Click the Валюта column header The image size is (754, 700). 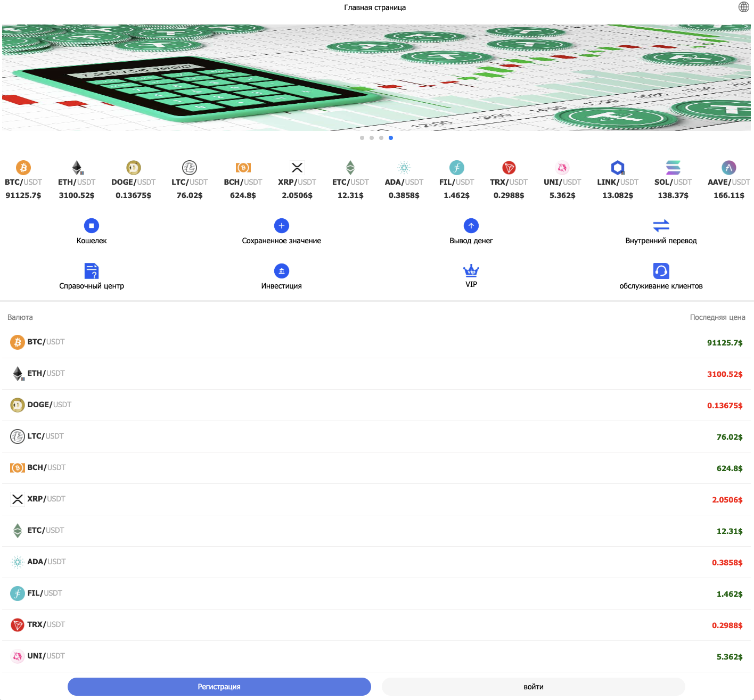[x=20, y=317]
